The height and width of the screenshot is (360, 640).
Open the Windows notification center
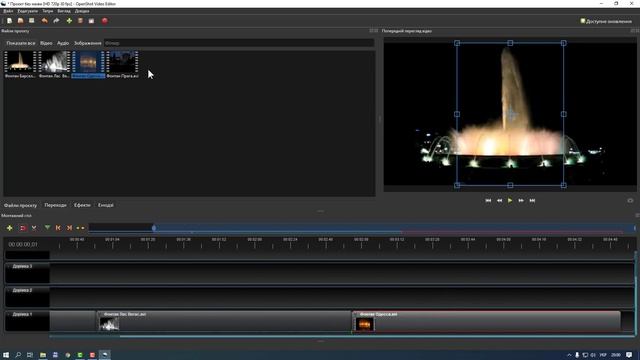pyautogui.click(x=629, y=355)
